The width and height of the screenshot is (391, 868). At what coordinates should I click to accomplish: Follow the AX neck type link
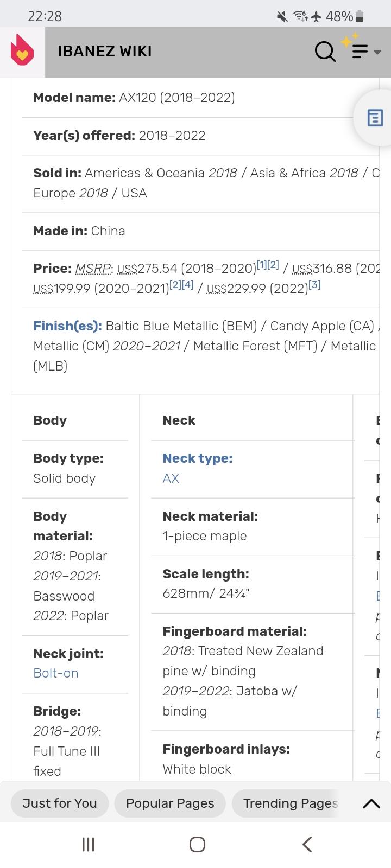point(171,478)
